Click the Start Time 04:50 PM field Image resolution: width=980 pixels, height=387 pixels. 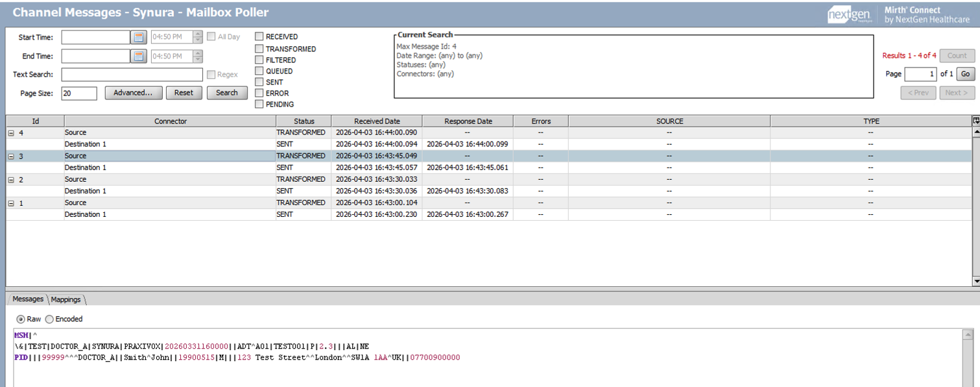[172, 37]
